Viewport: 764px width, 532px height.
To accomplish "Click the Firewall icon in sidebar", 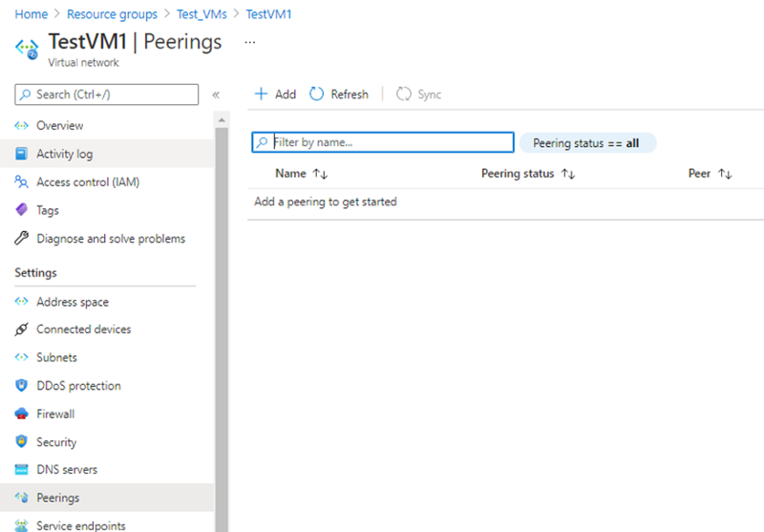I will [22, 414].
